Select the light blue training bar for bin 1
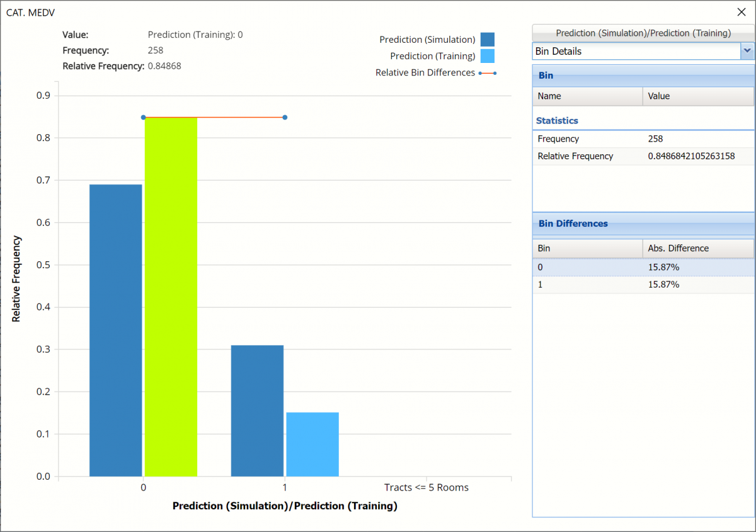 tap(312, 444)
